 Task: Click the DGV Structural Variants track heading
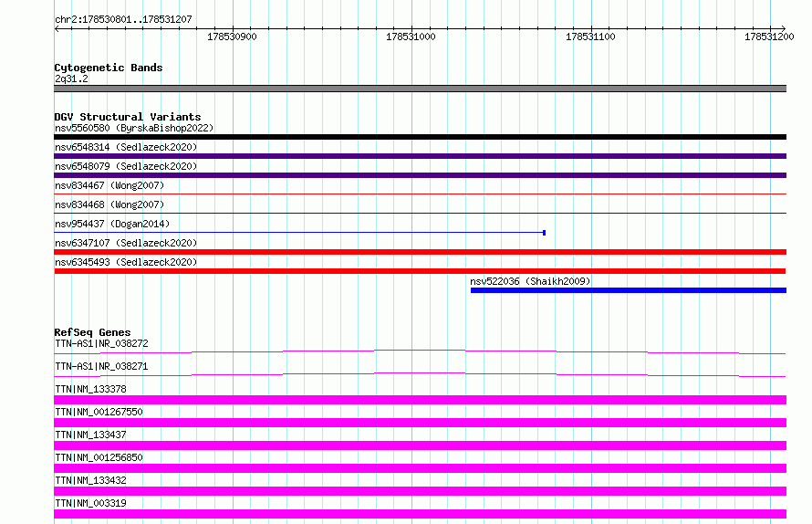tap(128, 117)
